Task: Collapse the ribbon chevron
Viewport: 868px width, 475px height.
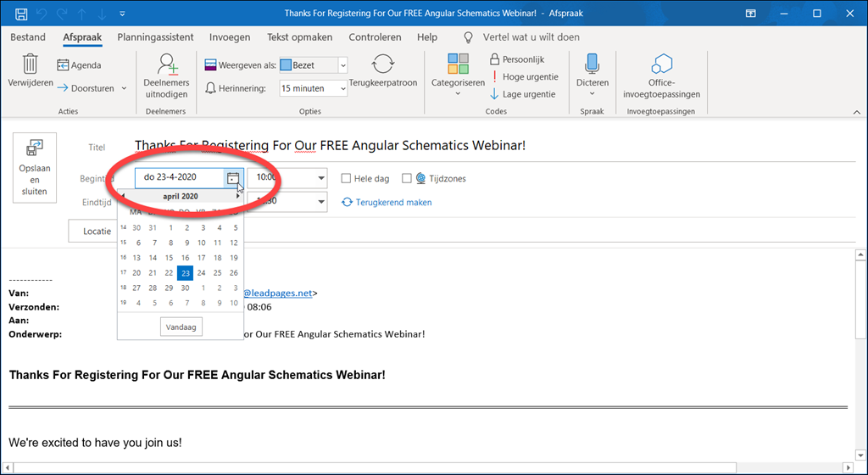Action: (857, 112)
